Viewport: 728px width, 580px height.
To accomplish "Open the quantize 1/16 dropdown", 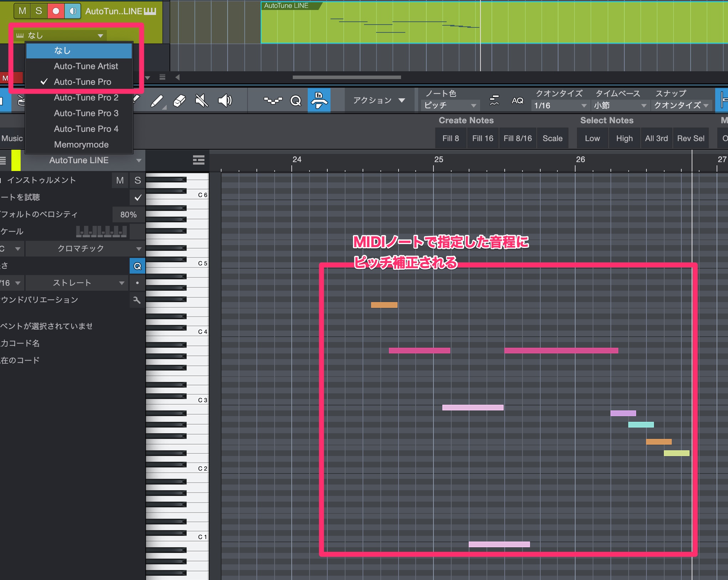I will click(x=560, y=105).
